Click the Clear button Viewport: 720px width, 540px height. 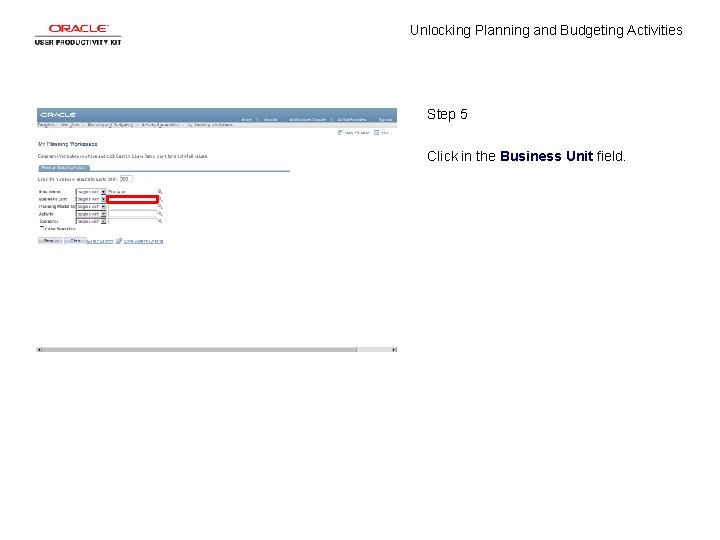pyautogui.click(x=75, y=241)
